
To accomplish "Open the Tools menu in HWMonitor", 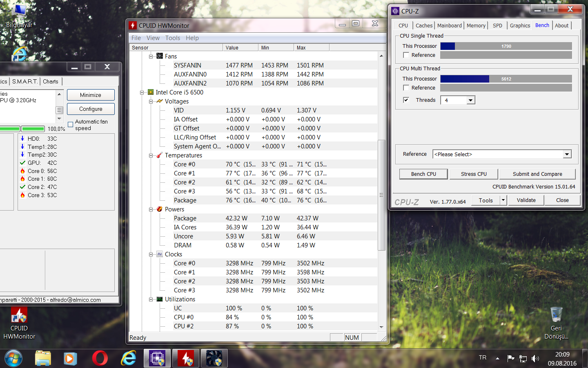I will point(173,38).
